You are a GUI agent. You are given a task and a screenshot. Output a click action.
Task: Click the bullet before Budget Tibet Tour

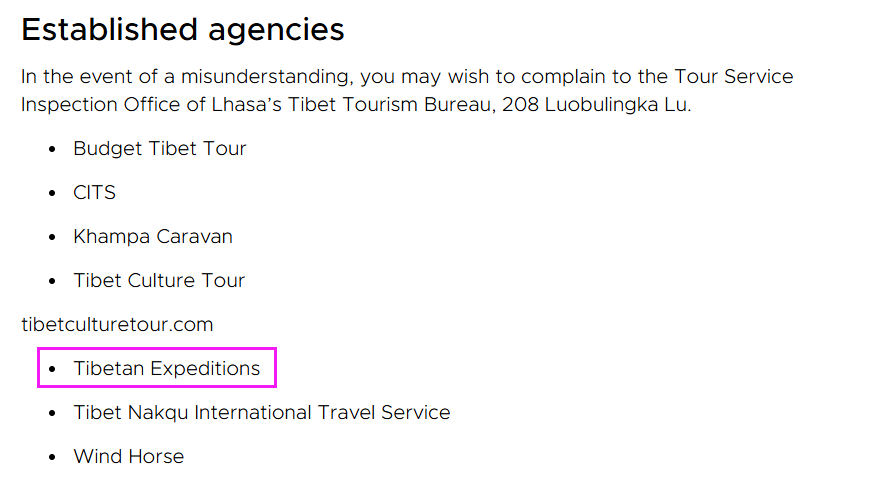point(52,149)
